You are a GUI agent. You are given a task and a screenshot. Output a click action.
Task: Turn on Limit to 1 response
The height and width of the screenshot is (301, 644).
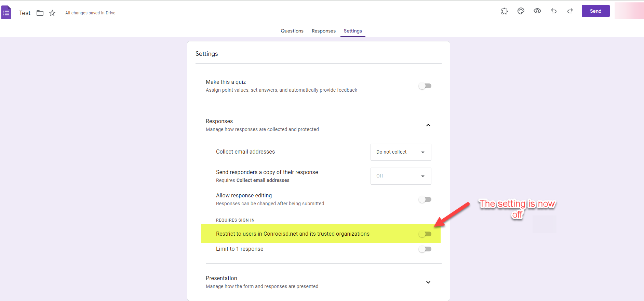point(425,249)
